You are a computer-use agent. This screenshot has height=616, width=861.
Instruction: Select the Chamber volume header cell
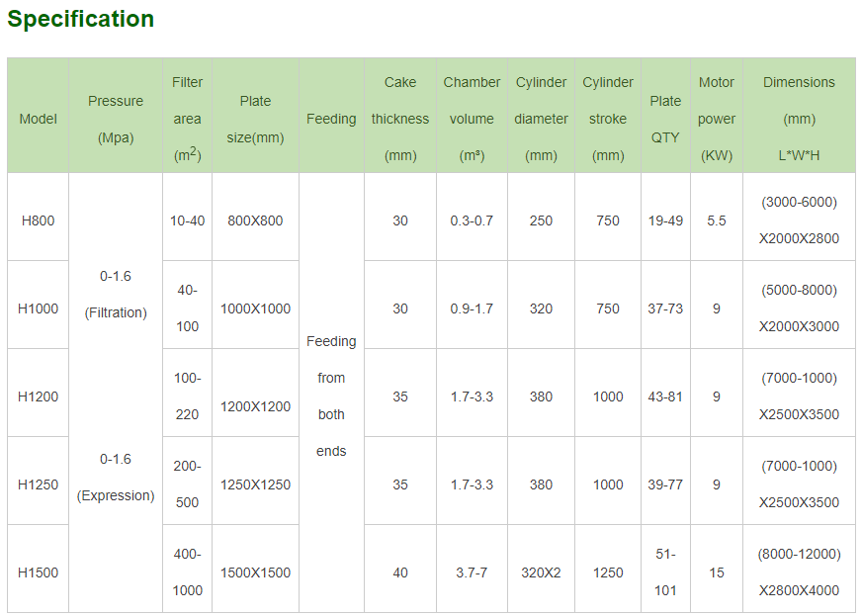tap(472, 119)
